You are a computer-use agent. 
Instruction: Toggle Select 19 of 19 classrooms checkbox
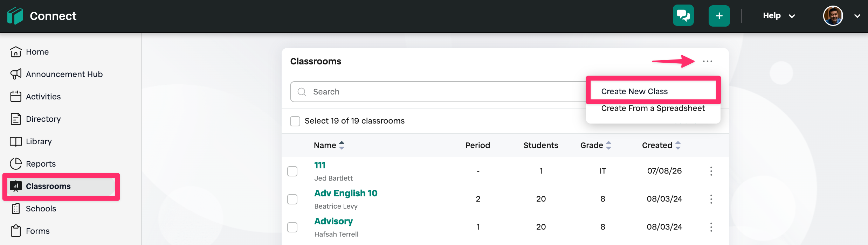pos(295,121)
